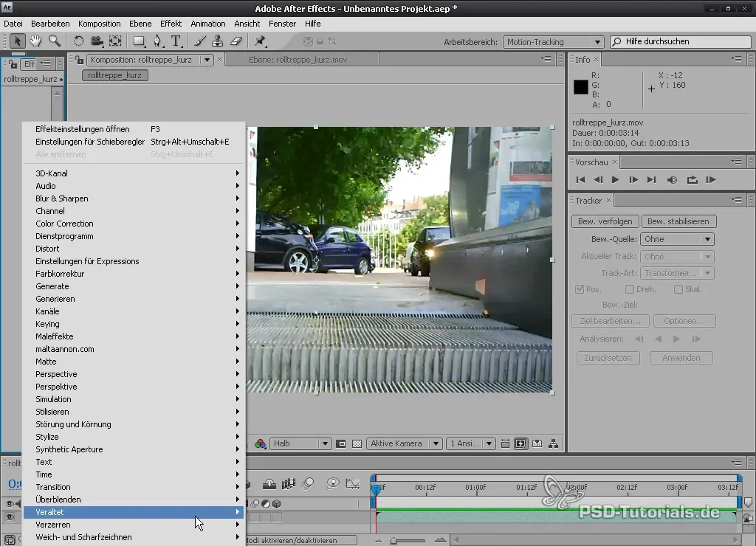Click the Graph Editor icon in timeline
Viewport: 756px width, 546px height.
click(x=352, y=483)
